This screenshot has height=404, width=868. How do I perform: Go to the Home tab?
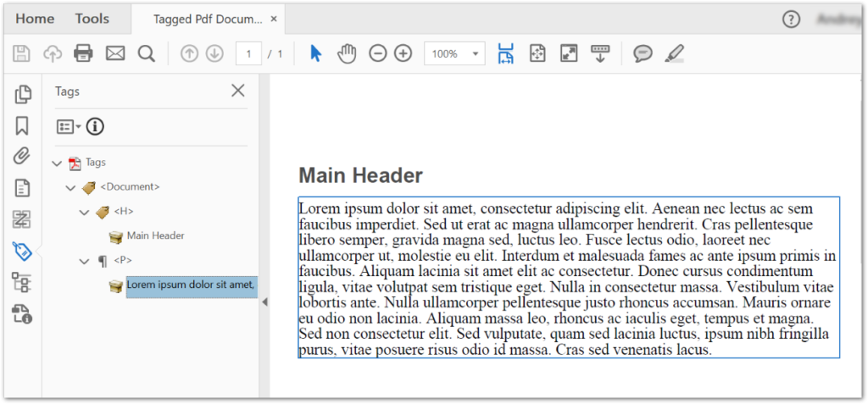pyautogui.click(x=35, y=19)
